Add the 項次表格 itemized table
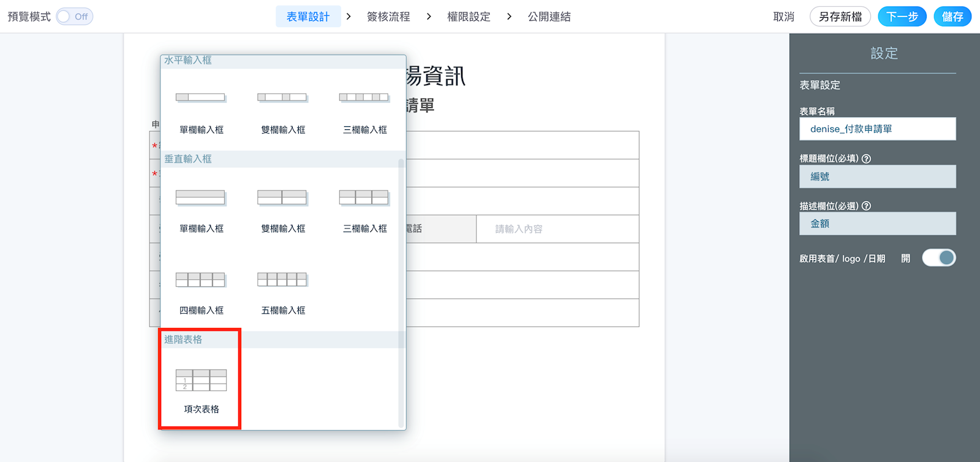This screenshot has width=980, height=462. pos(201,381)
